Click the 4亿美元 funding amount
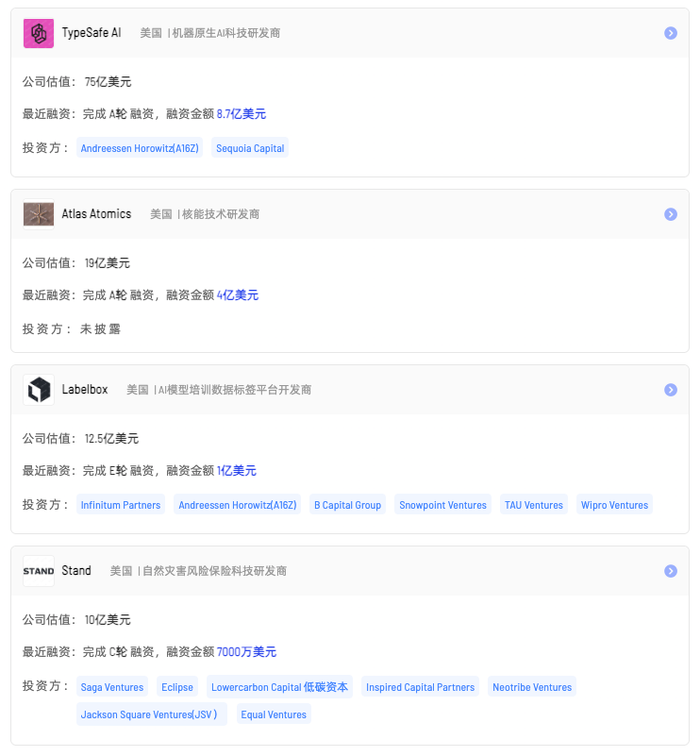 (238, 295)
